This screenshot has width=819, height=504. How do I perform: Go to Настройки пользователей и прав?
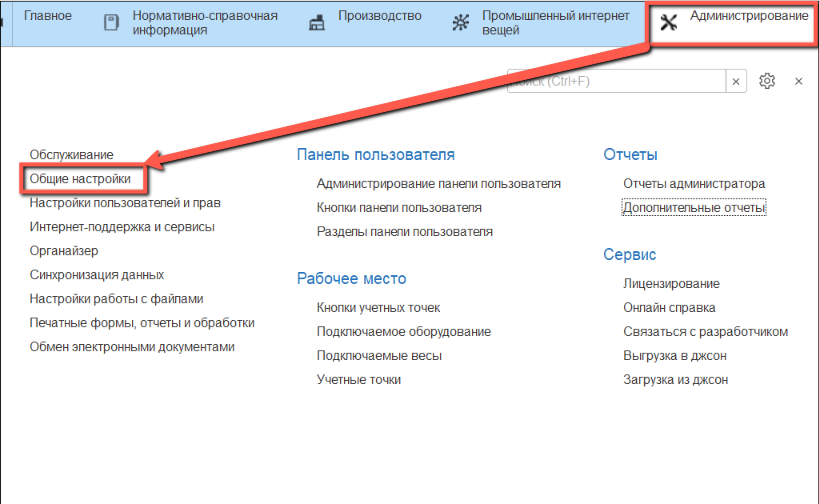click(125, 202)
